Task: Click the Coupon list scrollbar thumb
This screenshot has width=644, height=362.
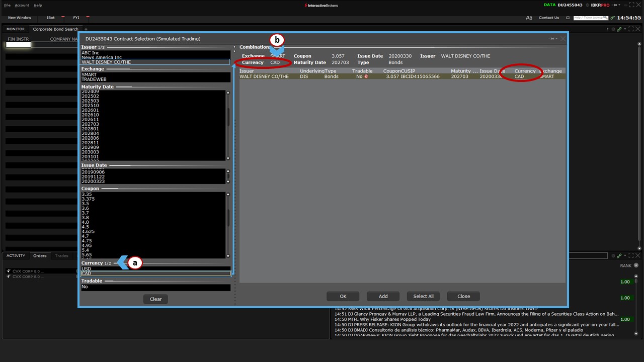Action: (x=228, y=216)
